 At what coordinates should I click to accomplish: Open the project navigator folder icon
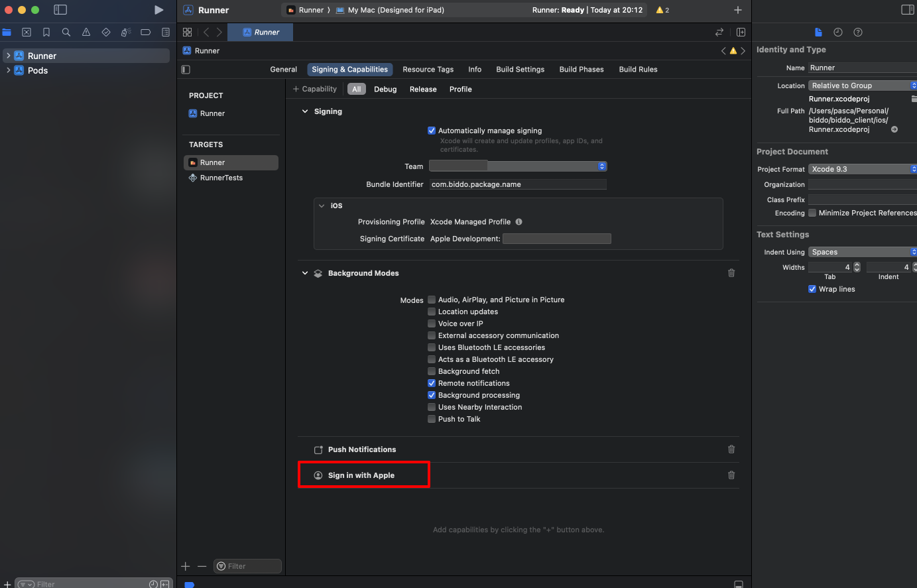pyautogui.click(x=7, y=32)
